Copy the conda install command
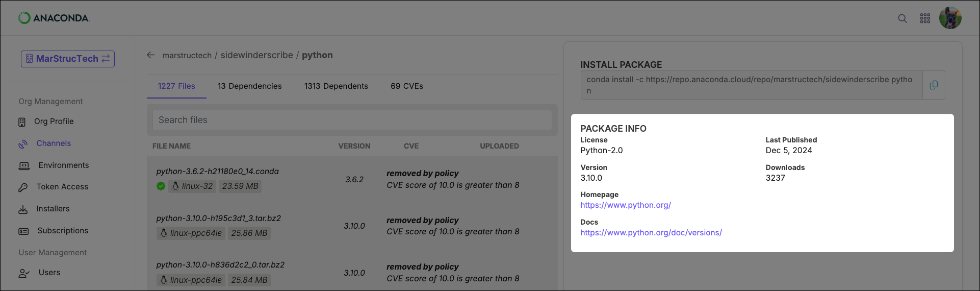 pos(934,85)
